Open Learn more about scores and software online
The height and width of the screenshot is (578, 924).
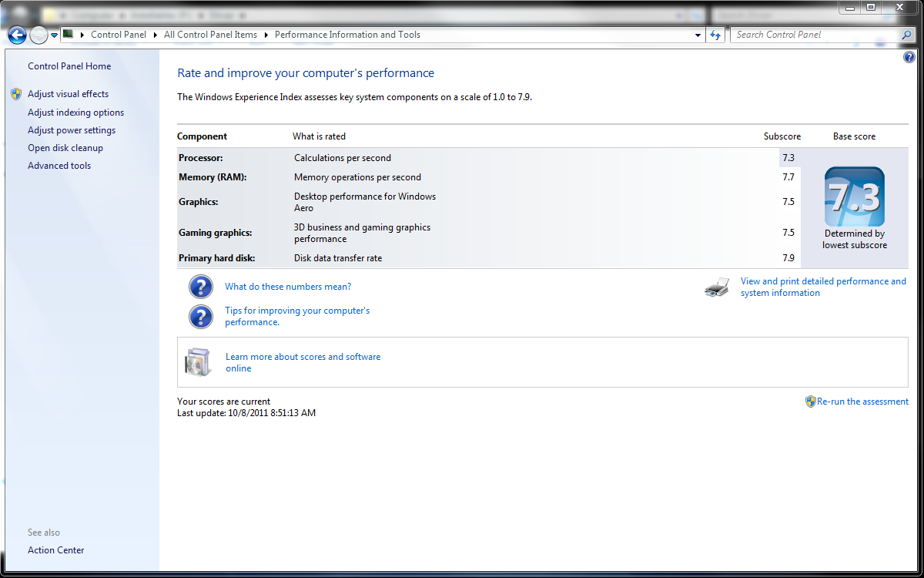303,362
